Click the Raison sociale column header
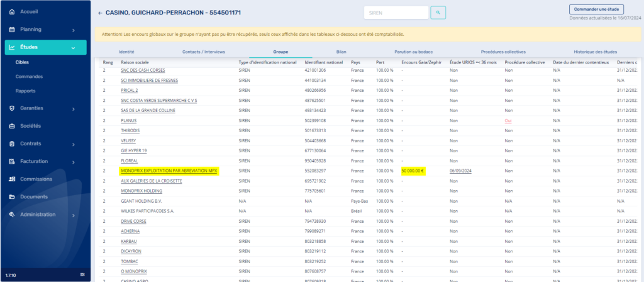Screen dimensions: 644x282 point(133,62)
